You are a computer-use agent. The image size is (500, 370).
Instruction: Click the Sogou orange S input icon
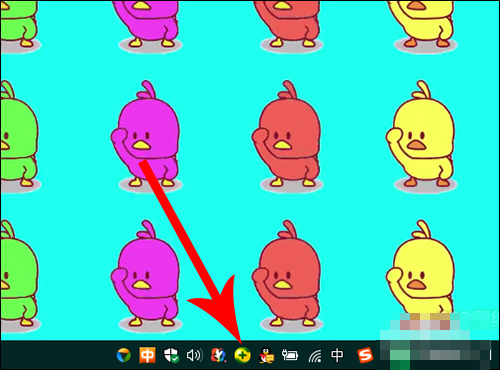click(x=365, y=356)
